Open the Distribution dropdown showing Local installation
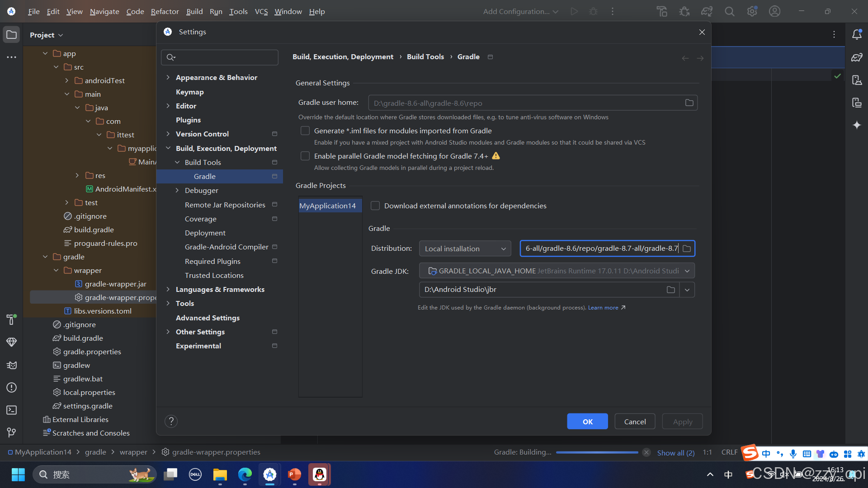The image size is (868, 488). [465, 248]
